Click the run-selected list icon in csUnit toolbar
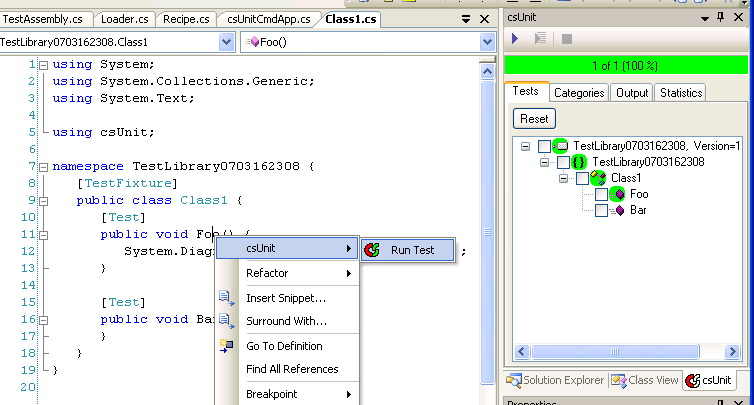 tap(540, 38)
